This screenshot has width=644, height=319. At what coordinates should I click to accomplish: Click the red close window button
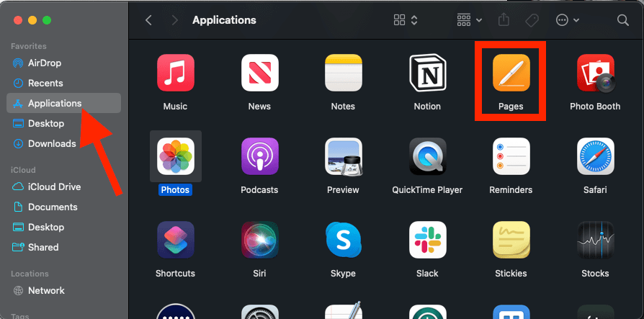pos(18,20)
